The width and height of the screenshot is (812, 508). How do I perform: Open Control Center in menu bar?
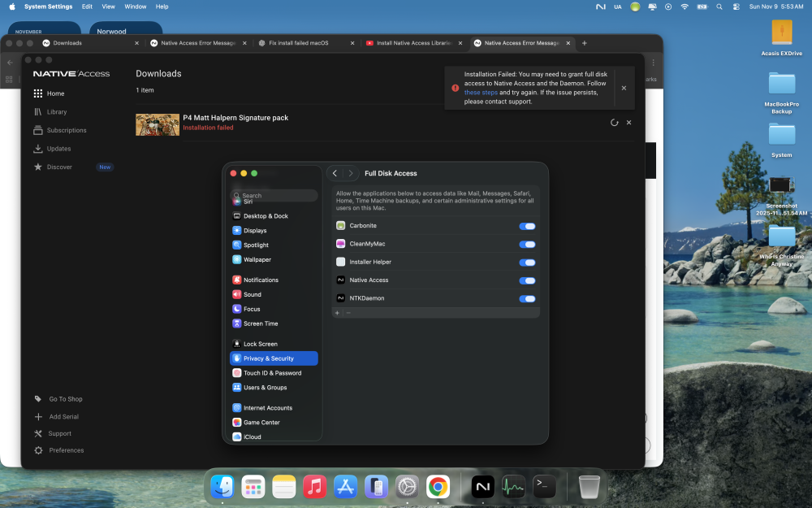click(x=736, y=7)
